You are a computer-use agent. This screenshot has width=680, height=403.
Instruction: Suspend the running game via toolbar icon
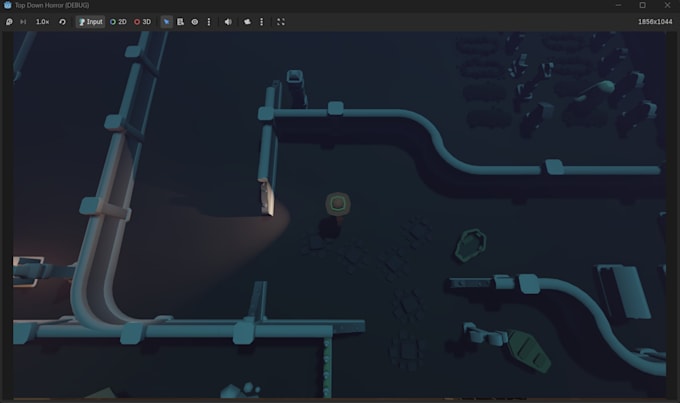9,22
